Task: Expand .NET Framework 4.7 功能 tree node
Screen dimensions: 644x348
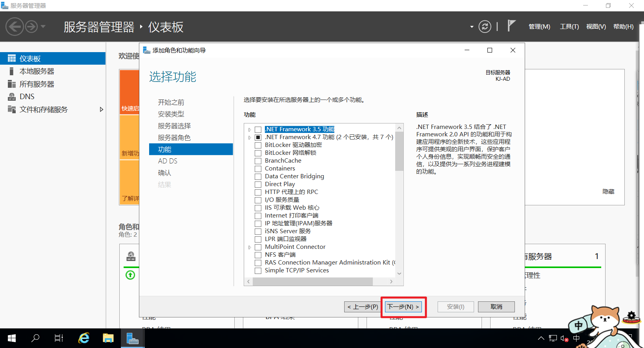Action: pyautogui.click(x=250, y=138)
